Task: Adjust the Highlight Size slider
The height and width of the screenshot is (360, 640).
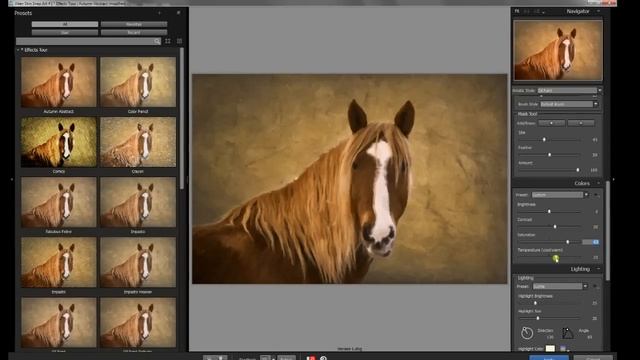Action: (x=538, y=318)
